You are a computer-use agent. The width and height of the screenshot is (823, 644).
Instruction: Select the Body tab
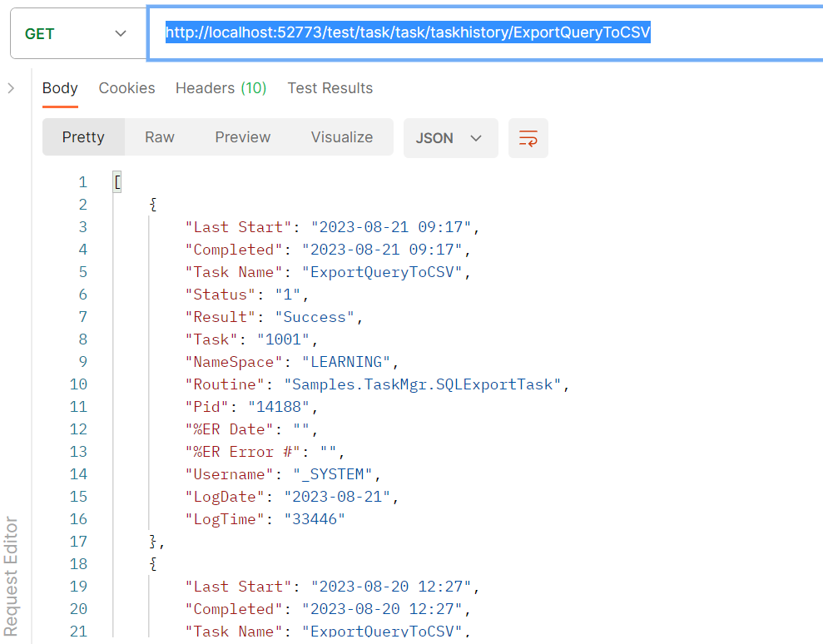[x=60, y=88]
